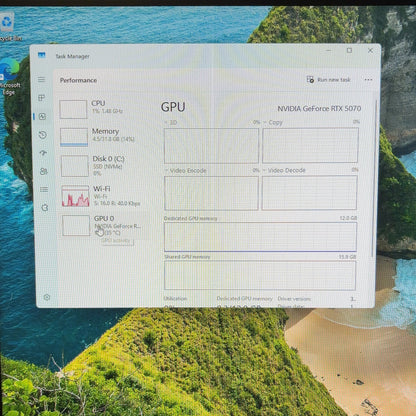Viewport: 416px width, 416px height.
Task: Open the Video Decode engine dropdown
Action: (284, 170)
